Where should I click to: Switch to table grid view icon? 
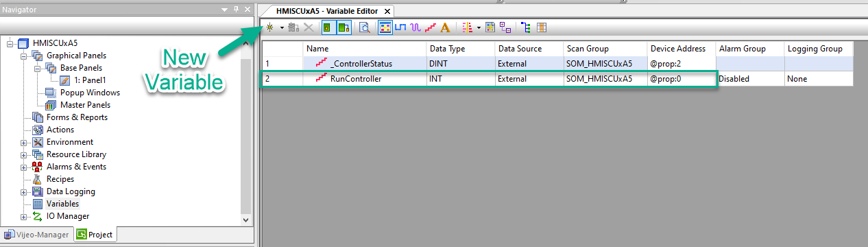542,28
